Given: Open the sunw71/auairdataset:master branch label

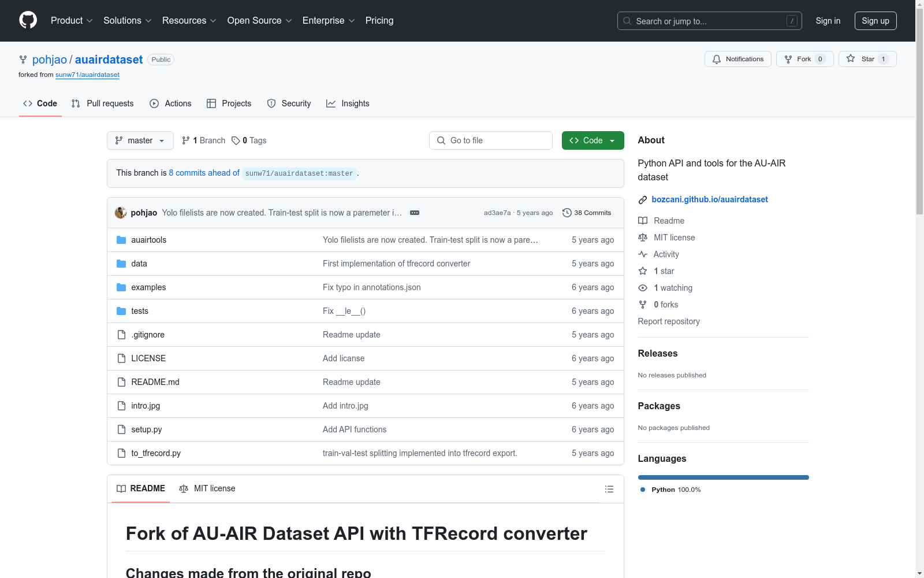Looking at the screenshot, I should tap(299, 173).
